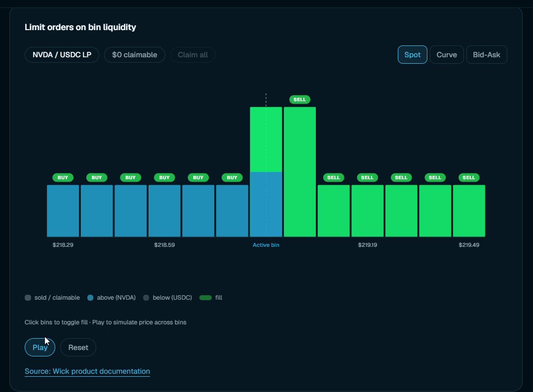The image size is (533, 392).
Task: Toggle the tall SELL bin beside the active bin
Action: click(300, 172)
